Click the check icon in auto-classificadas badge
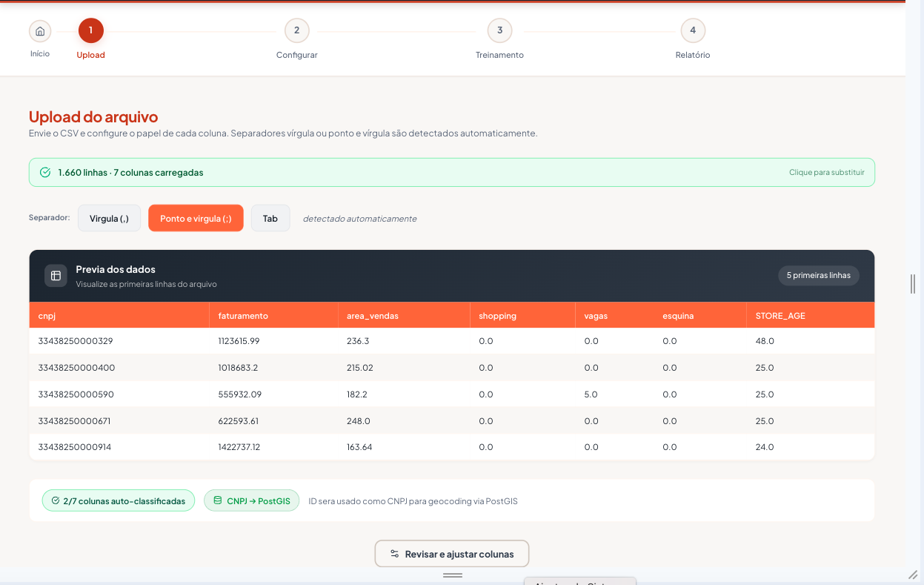924x585 pixels. coord(56,500)
